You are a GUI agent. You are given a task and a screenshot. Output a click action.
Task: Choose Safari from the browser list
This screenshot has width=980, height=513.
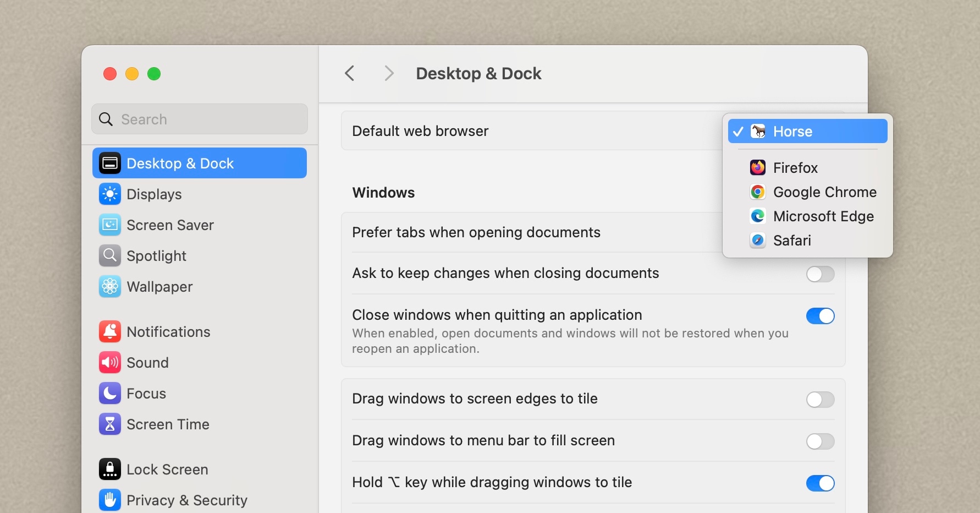(792, 241)
